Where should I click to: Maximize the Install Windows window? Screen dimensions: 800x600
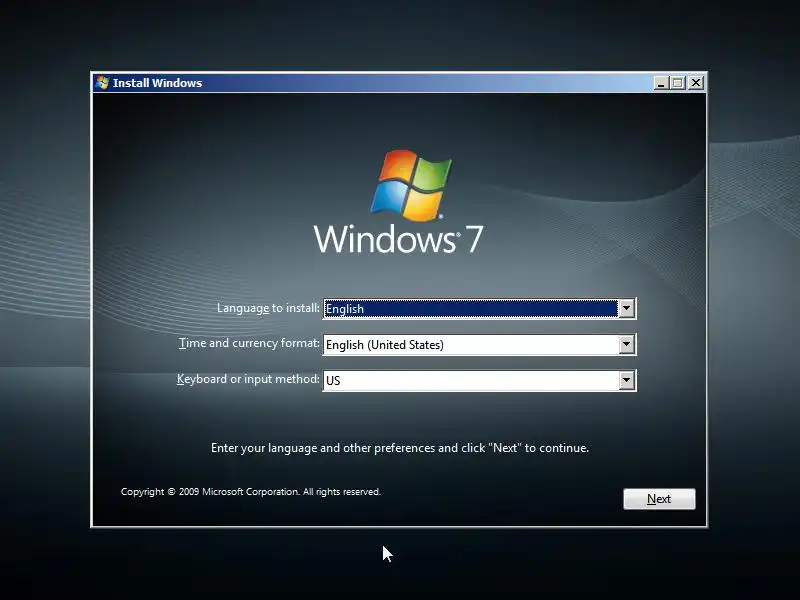(x=678, y=83)
